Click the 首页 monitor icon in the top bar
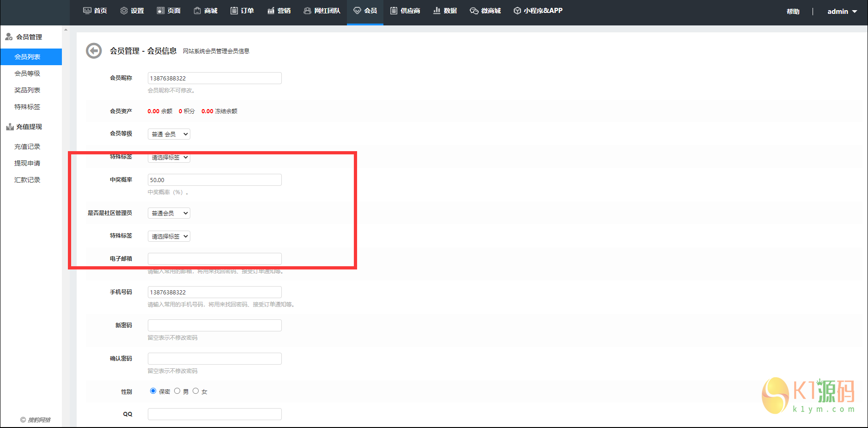The height and width of the screenshot is (428, 868). (x=87, y=11)
